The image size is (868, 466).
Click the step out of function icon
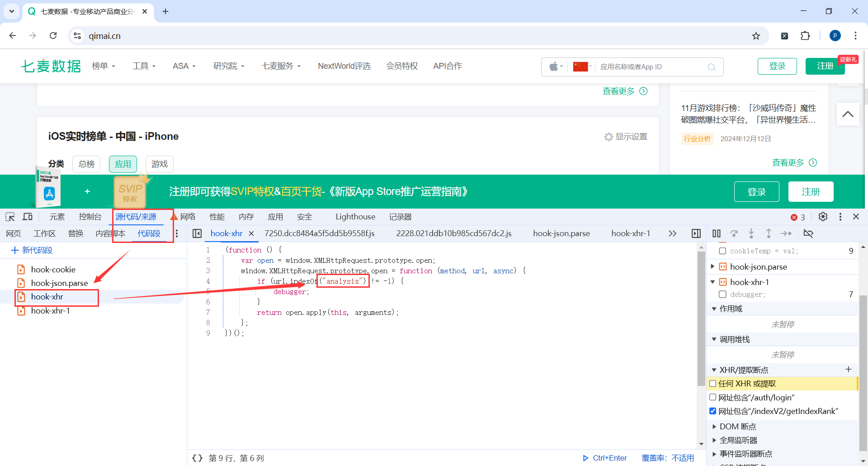click(769, 233)
